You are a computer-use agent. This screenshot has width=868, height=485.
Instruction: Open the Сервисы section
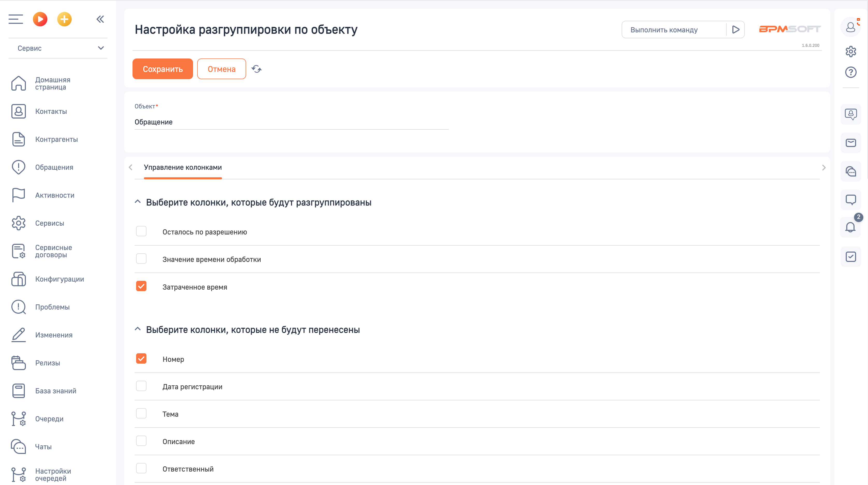pos(49,223)
